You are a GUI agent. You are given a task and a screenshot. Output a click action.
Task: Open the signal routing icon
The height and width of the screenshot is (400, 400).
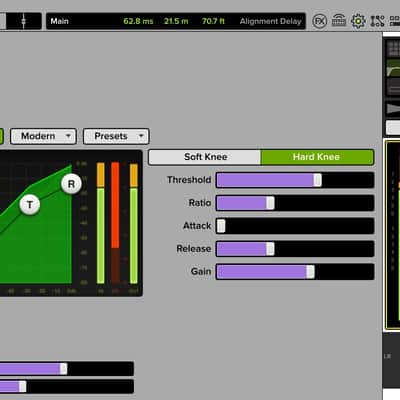377,21
